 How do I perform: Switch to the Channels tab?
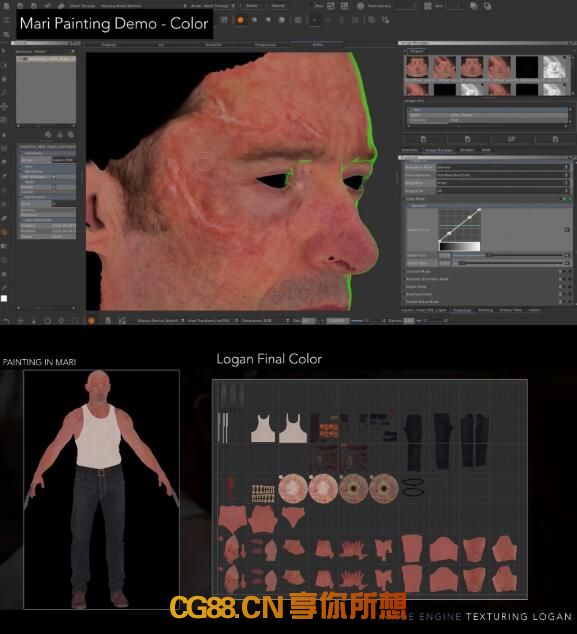click(410, 150)
